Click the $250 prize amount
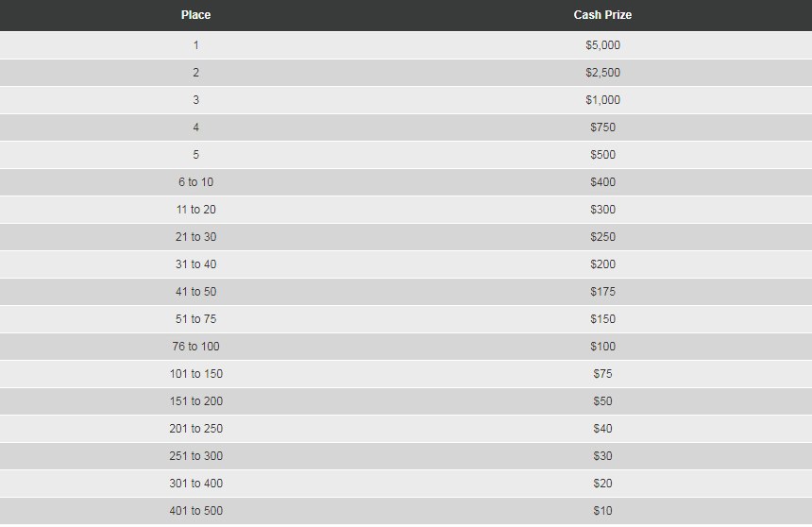The image size is (812, 527). pyautogui.click(x=602, y=236)
